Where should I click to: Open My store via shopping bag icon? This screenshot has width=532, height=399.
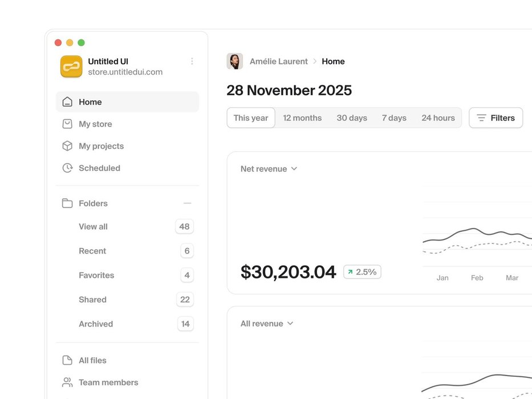tap(67, 124)
